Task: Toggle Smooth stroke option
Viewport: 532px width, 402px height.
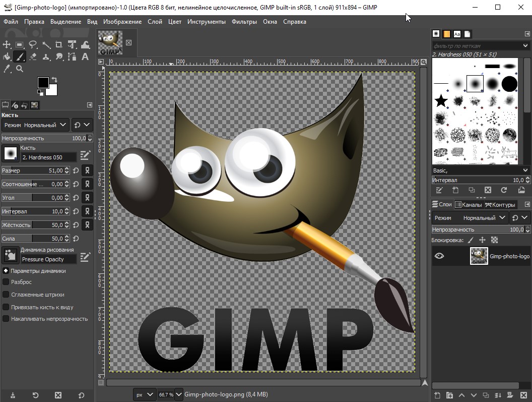Action: [5, 294]
